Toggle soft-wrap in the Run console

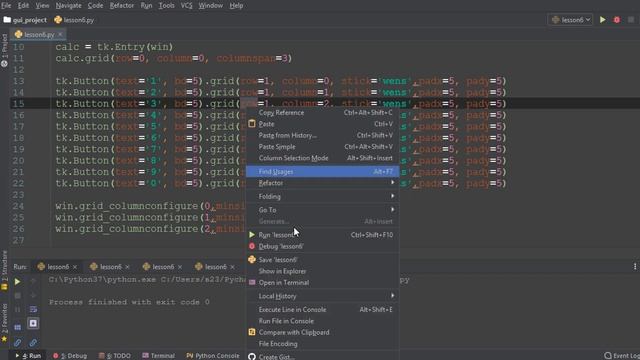pyautogui.click(x=33, y=309)
